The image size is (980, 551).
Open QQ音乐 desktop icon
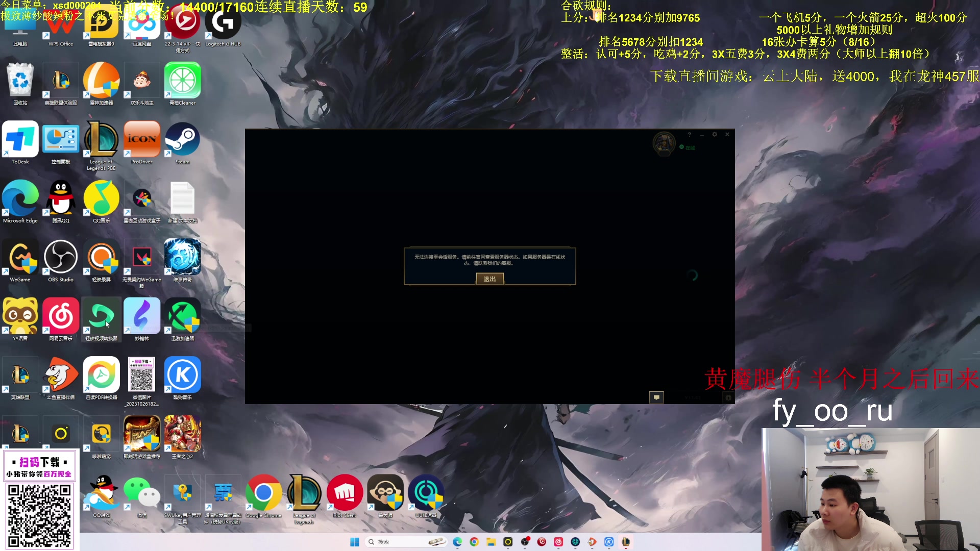click(101, 202)
